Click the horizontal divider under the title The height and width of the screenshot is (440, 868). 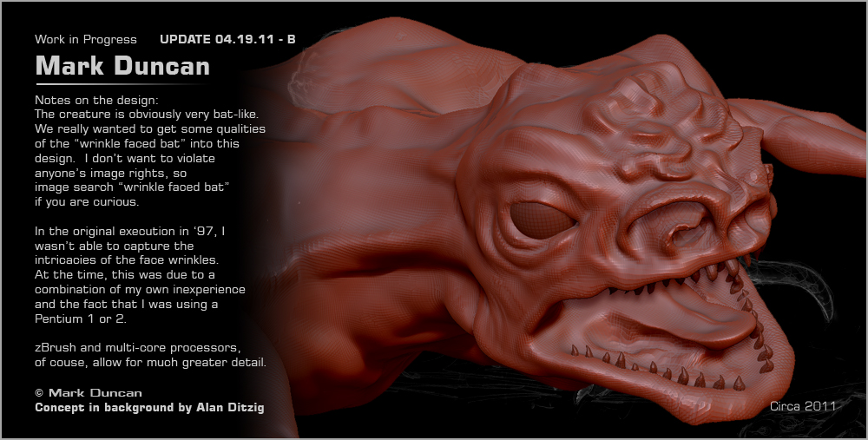[122, 85]
